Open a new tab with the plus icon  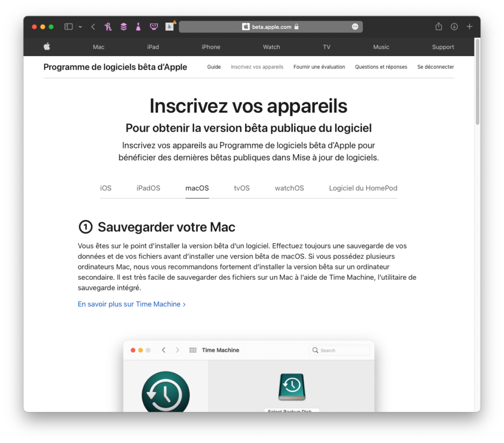click(x=469, y=27)
